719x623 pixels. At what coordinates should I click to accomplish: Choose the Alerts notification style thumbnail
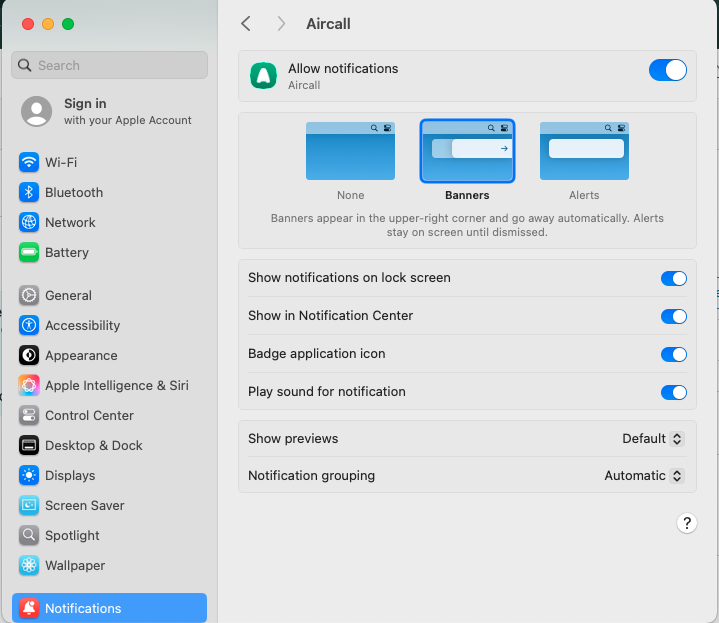[584, 151]
